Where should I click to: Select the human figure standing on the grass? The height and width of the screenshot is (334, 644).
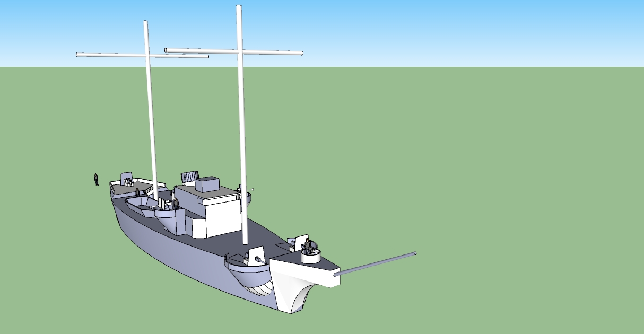tap(96, 179)
